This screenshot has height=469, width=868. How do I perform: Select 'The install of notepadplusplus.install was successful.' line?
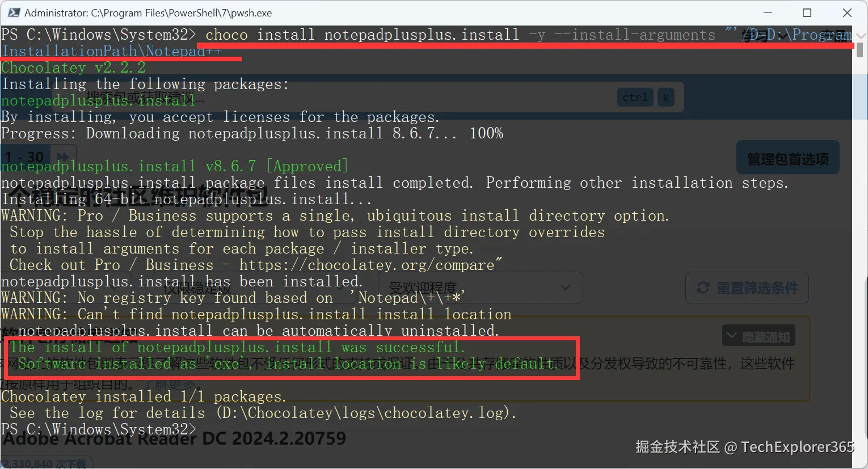pyautogui.click(x=237, y=347)
